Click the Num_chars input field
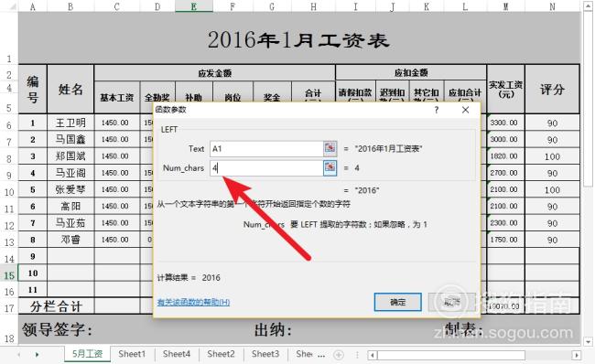Screen dimensions: 595x364 click(x=266, y=168)
